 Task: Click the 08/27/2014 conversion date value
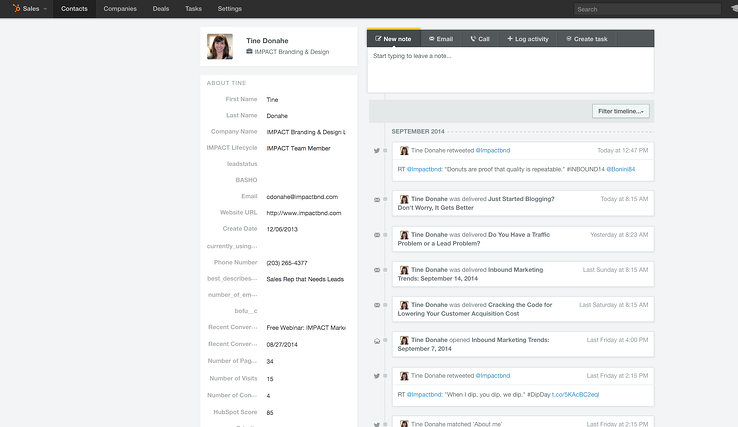282,345
